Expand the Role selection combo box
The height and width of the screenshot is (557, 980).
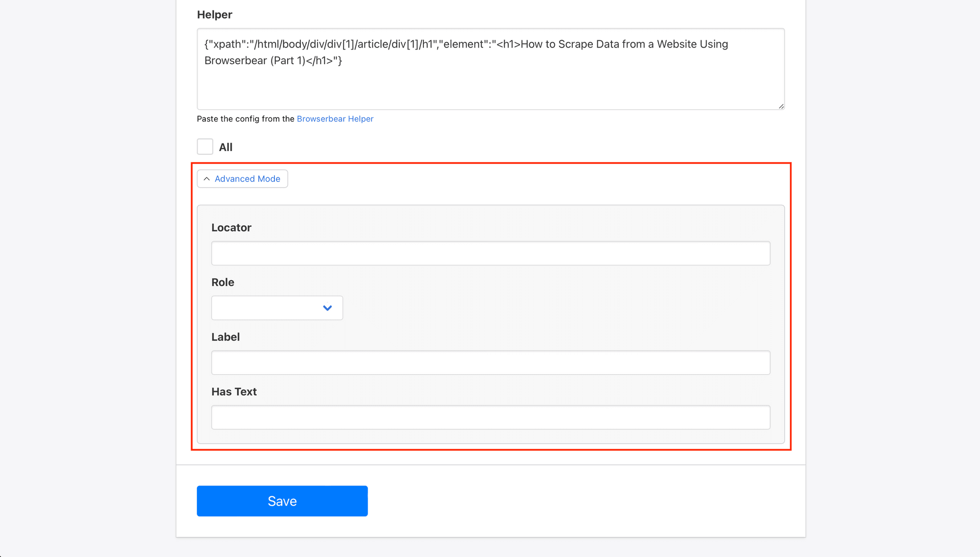[277, 308]
